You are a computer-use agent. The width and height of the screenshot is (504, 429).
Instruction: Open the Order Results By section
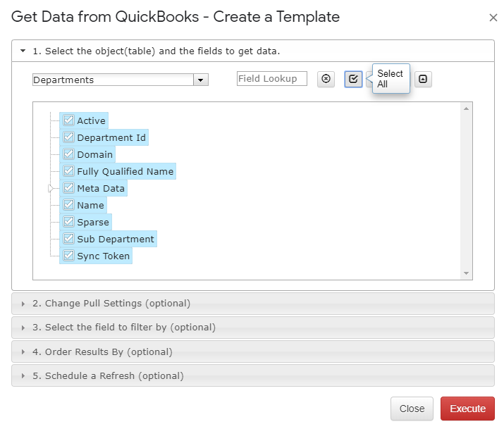pos(253,352)
